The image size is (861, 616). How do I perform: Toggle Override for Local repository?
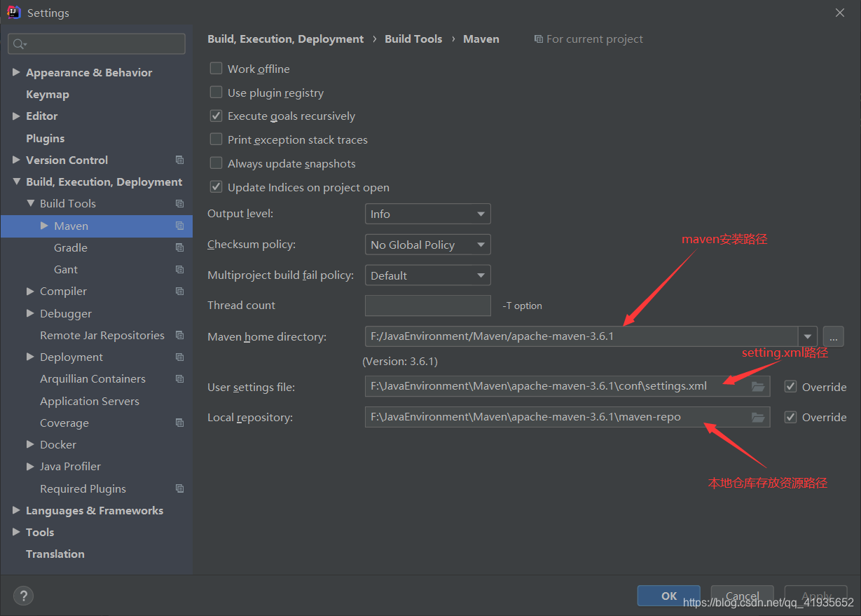[x=791, y=417]
